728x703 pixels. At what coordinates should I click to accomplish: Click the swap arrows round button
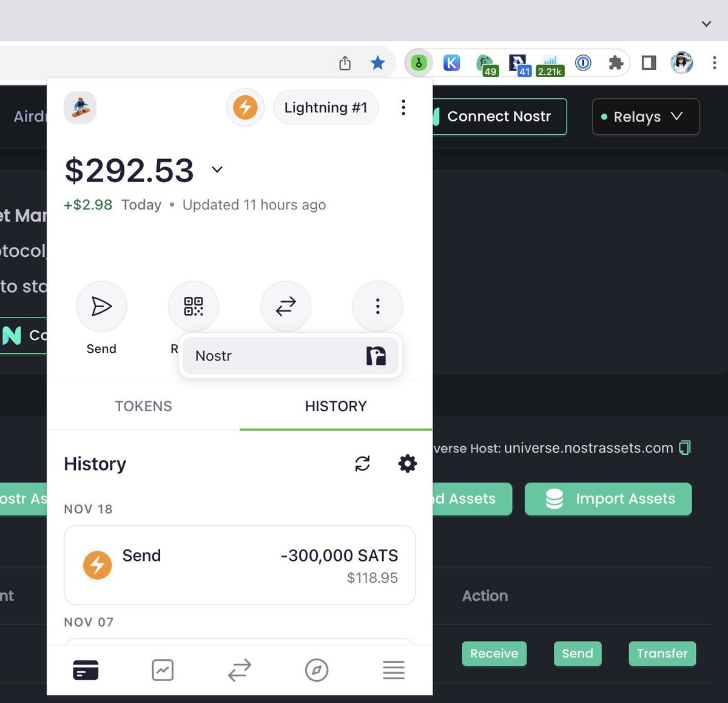click(x=286, y=306)
